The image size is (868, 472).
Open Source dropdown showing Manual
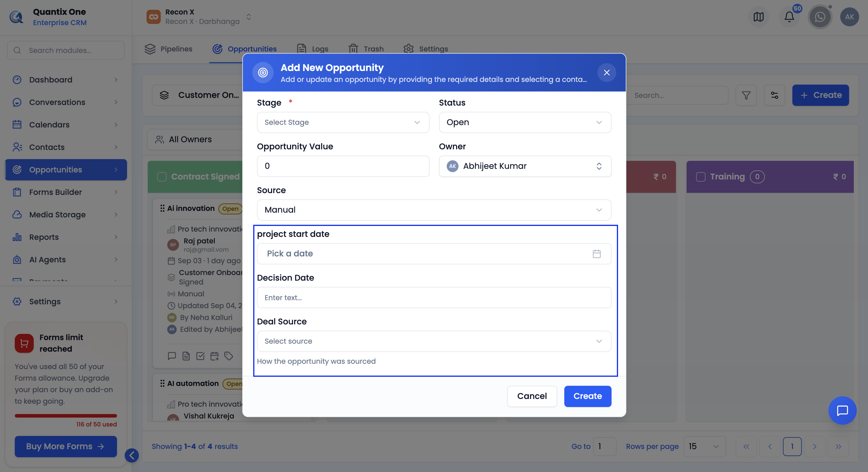click(434, 209)
